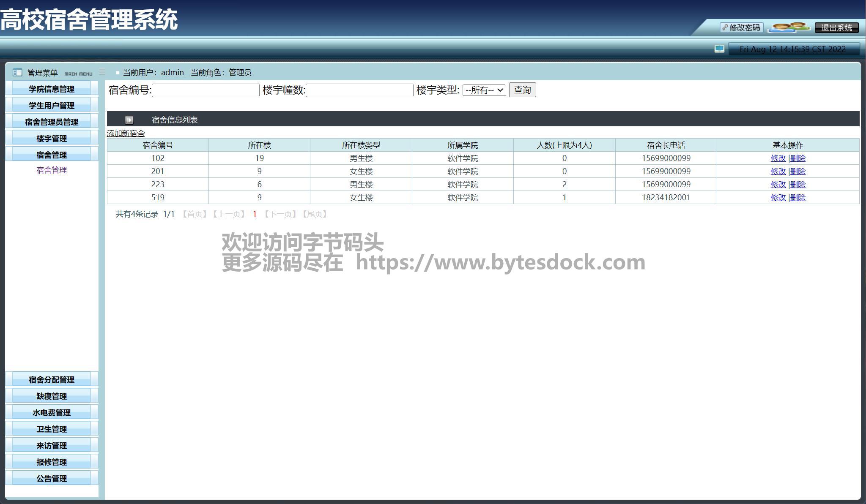Click the 修改密码 key button

click(741, 28)
